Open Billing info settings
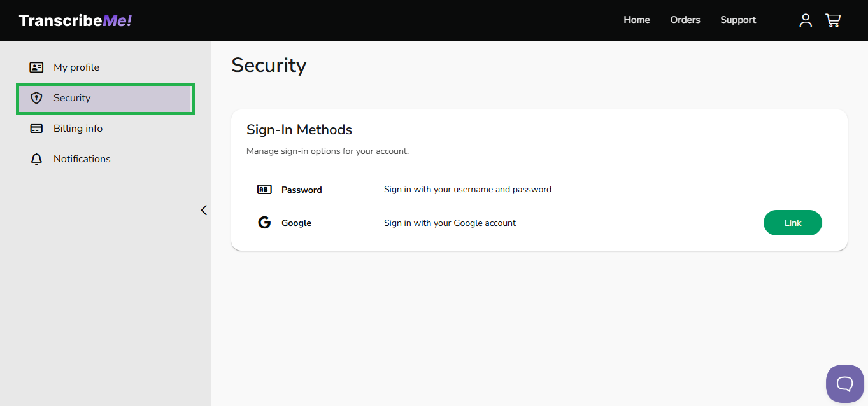 (78, 128)
